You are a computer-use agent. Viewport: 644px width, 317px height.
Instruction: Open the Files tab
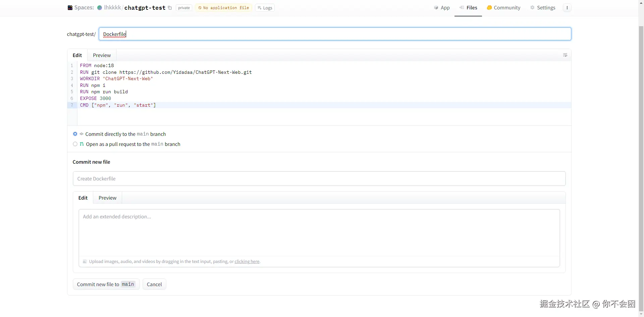click(468, 8)
